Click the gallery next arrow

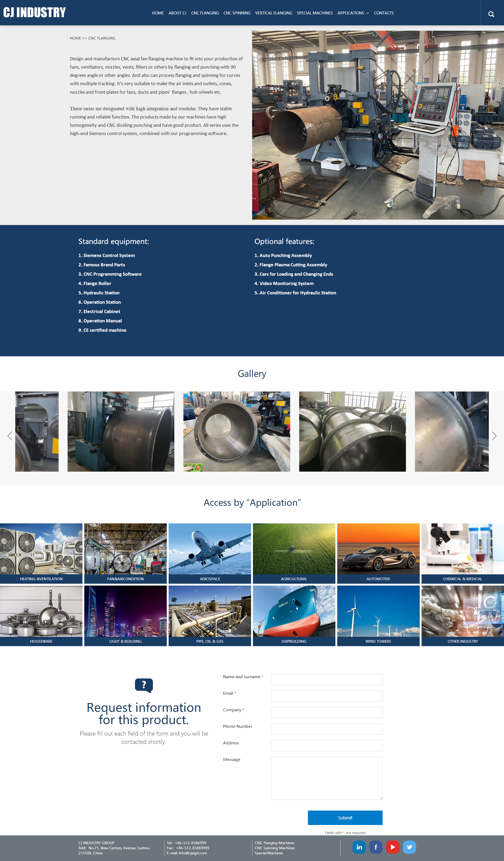pyautogui.click(x=494, y=436)
